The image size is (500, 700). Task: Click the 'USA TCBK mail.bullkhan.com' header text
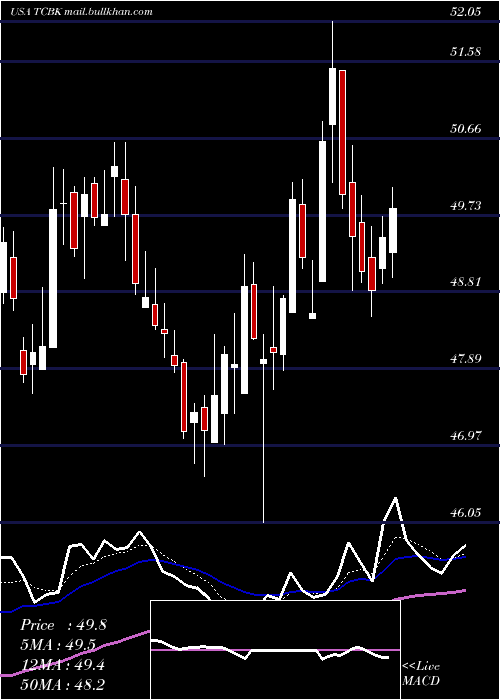click(x=82, y=12)
